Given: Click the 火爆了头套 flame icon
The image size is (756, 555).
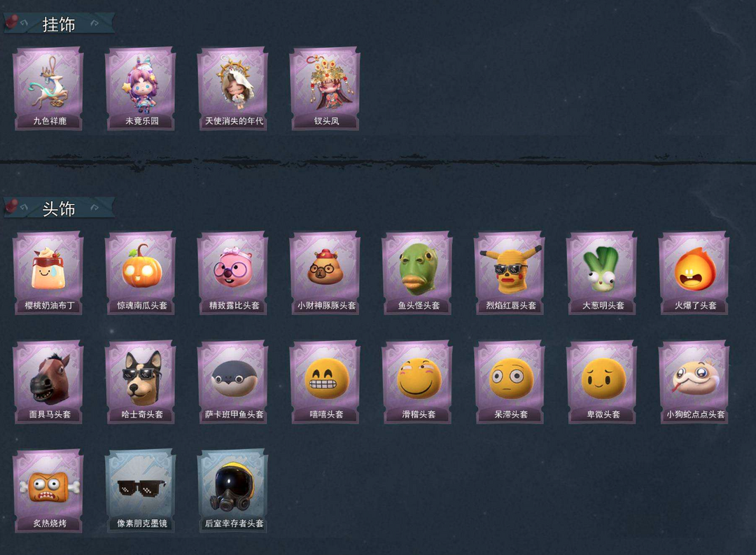Looking at the screenshot, I should 694,274.
